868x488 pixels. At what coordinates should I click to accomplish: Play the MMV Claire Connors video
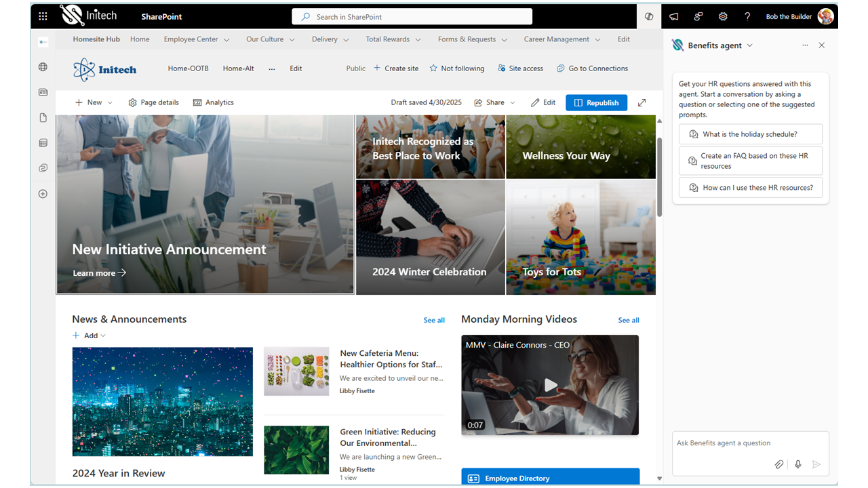click(x=550, y=385)
